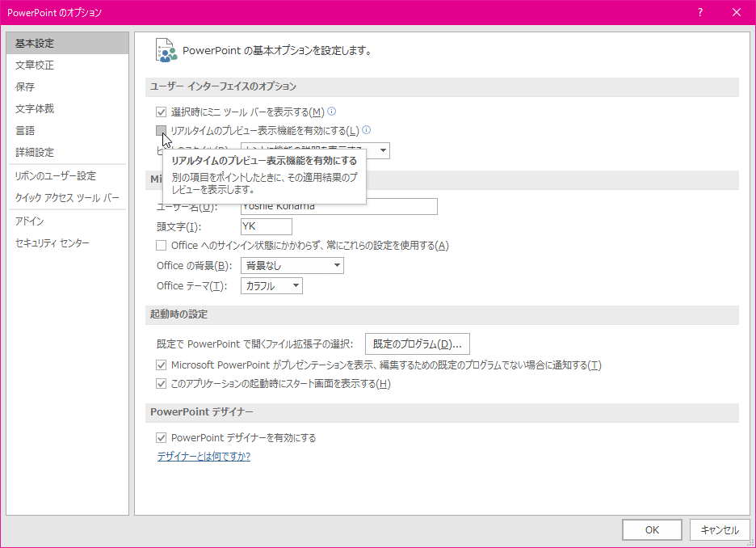Confirm settings with the OK button
Screen dimensions: 756x548
[652, 529]
